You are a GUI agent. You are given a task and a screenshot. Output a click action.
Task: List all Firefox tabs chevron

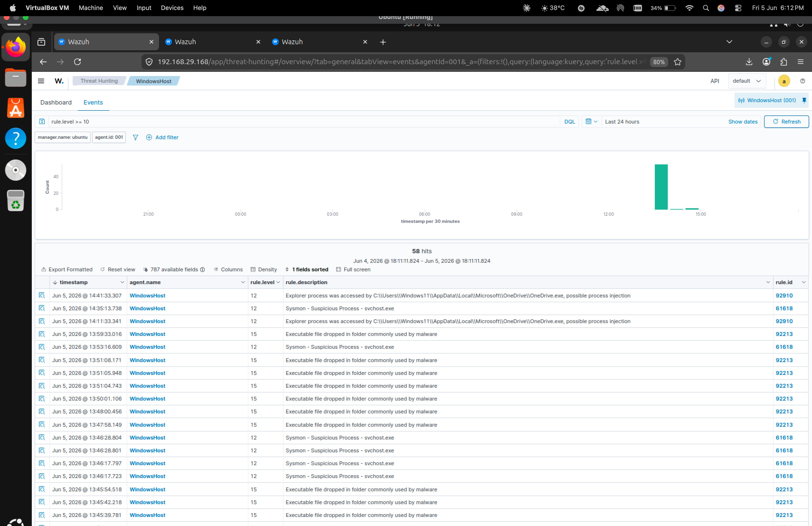pyautogui.click(x=729, y=42)
